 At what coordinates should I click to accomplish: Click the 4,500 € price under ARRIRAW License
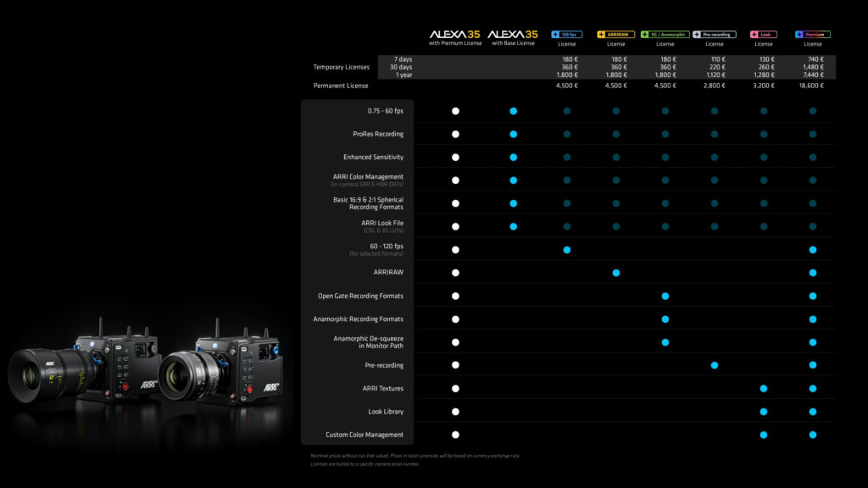pos(615,86)
